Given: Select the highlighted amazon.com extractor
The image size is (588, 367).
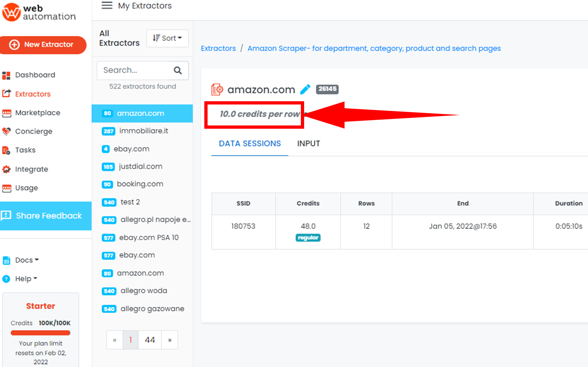Looking at the screenshot, I should click(x=142, y=114).
